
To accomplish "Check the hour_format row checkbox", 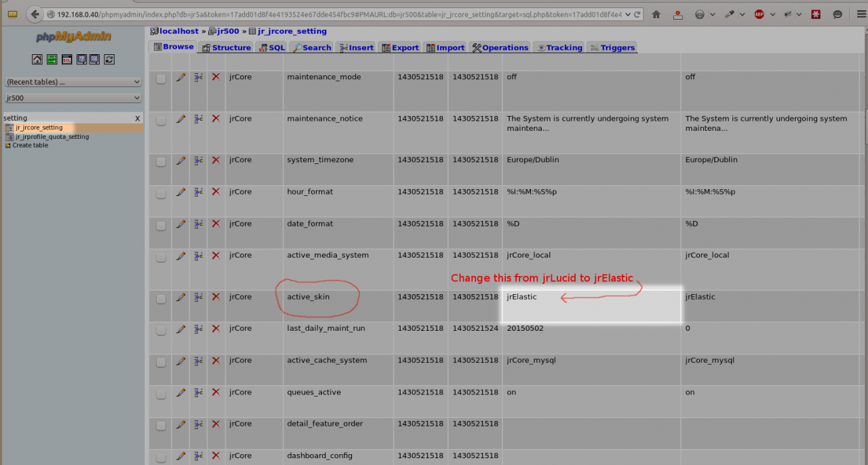I will [x=161, y=194].
